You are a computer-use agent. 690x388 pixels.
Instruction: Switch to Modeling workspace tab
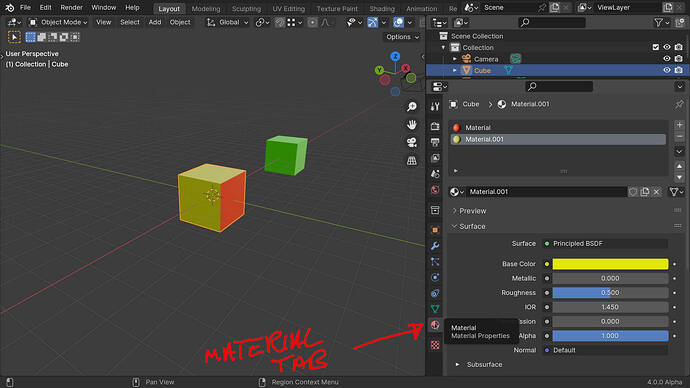click(206, 8)
